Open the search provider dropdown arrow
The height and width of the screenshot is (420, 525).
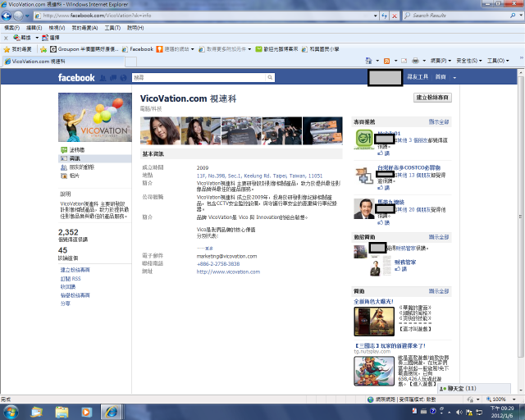pos(521,16)
